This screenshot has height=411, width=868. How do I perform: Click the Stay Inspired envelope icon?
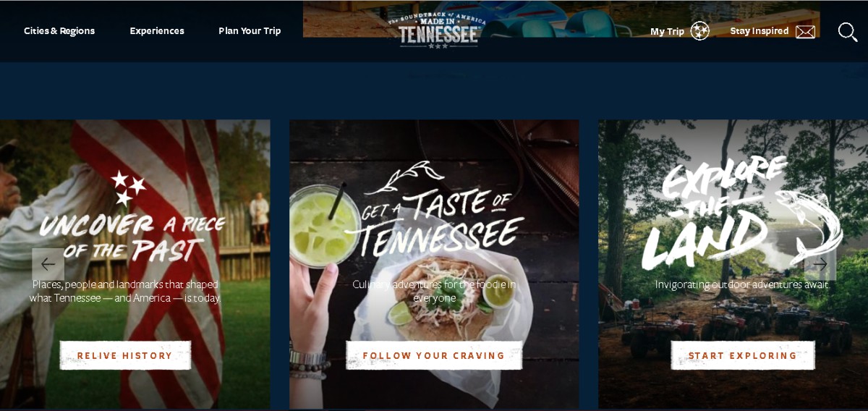coord(805,32)
